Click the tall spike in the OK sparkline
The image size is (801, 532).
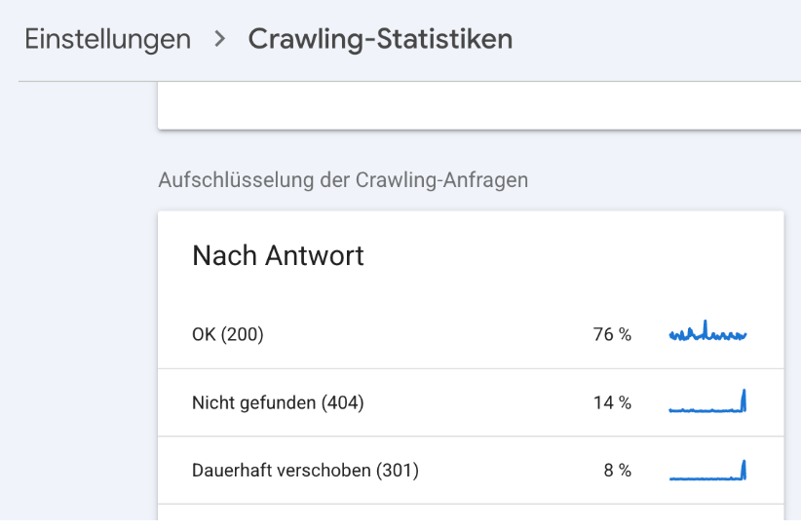[x=706, y=328]
